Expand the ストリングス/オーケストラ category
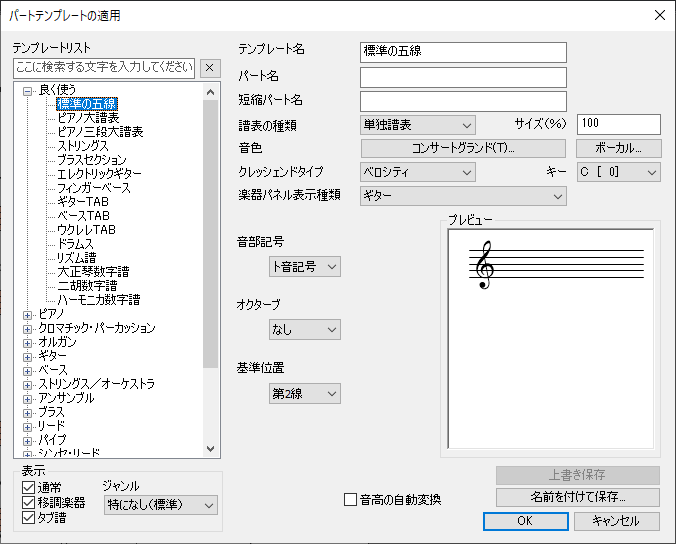676x544 pixels. 28,385
